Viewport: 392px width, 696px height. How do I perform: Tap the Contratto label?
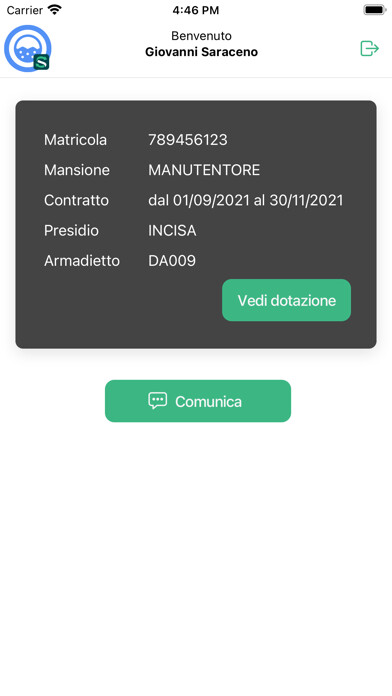(x=76, y=200)
